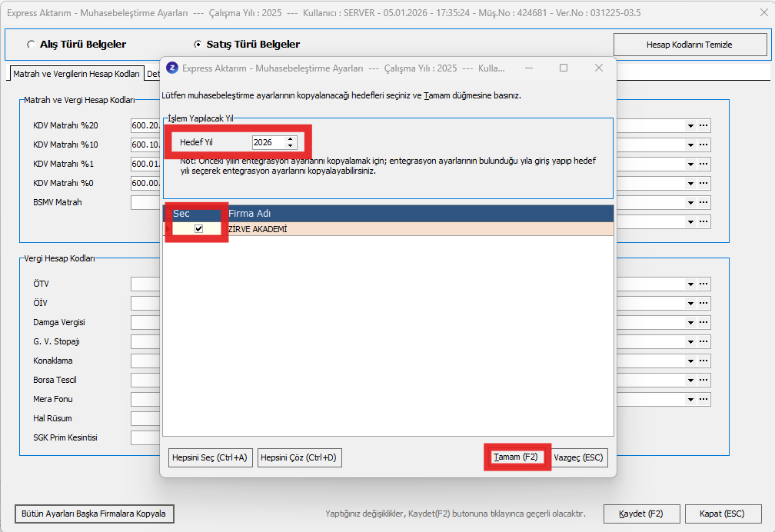Click the KDV Matrahı %10 account code field
This screenshot has height=532, width=775.
coord(145,145)
